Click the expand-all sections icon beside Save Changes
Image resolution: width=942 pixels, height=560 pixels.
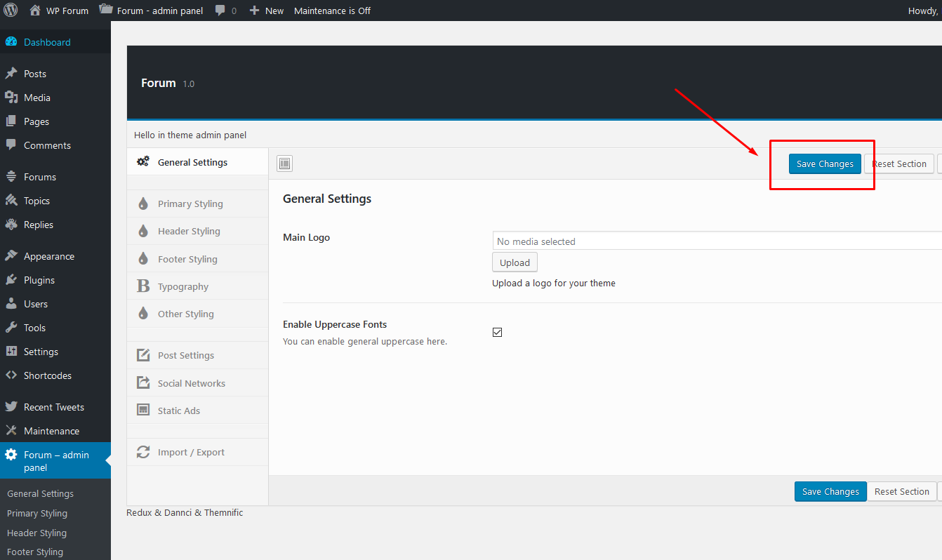[x=284, y=164]
